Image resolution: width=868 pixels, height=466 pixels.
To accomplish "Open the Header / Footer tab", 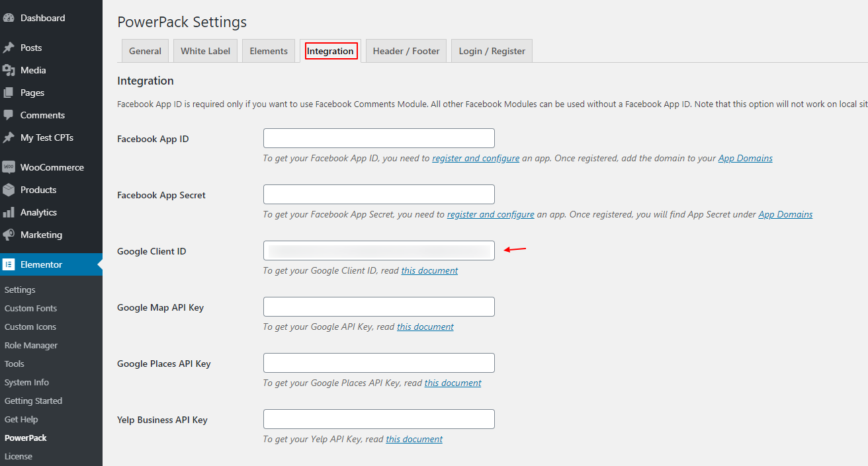I will tap(406, 50).
